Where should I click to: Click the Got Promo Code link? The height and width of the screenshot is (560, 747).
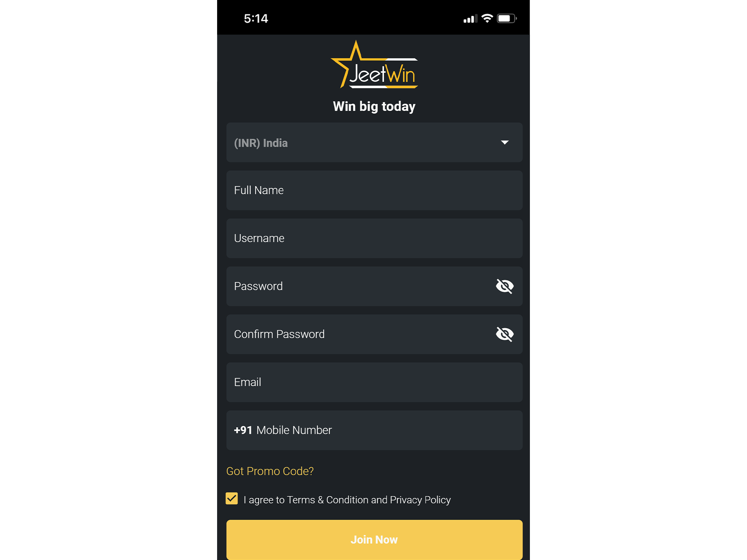[270, 470]
